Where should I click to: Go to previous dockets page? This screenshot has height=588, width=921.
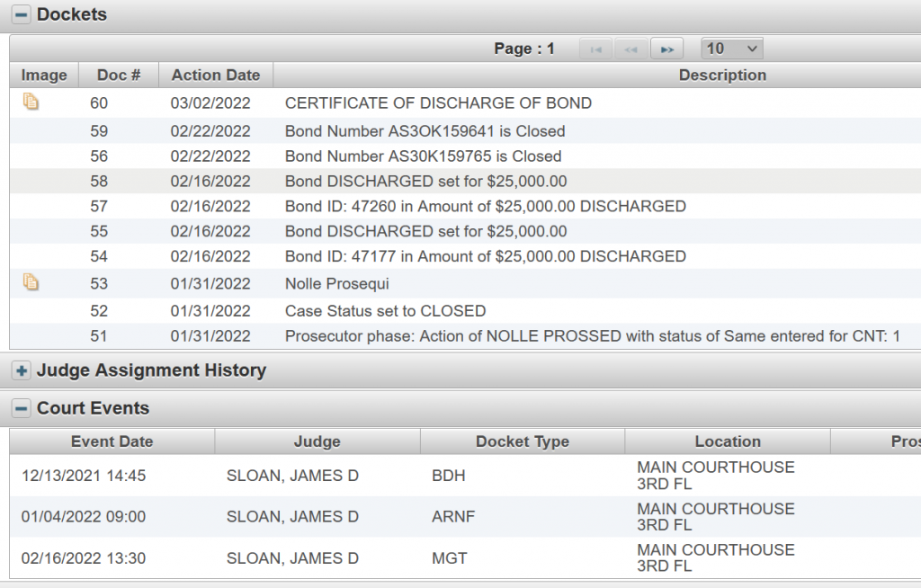pos(631,49)
